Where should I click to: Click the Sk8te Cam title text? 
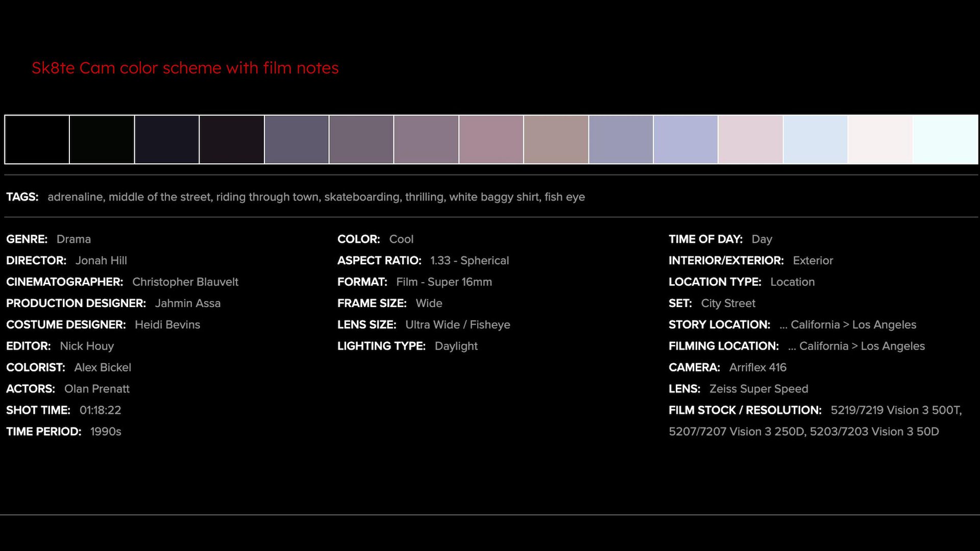click(x=185, y=68)
